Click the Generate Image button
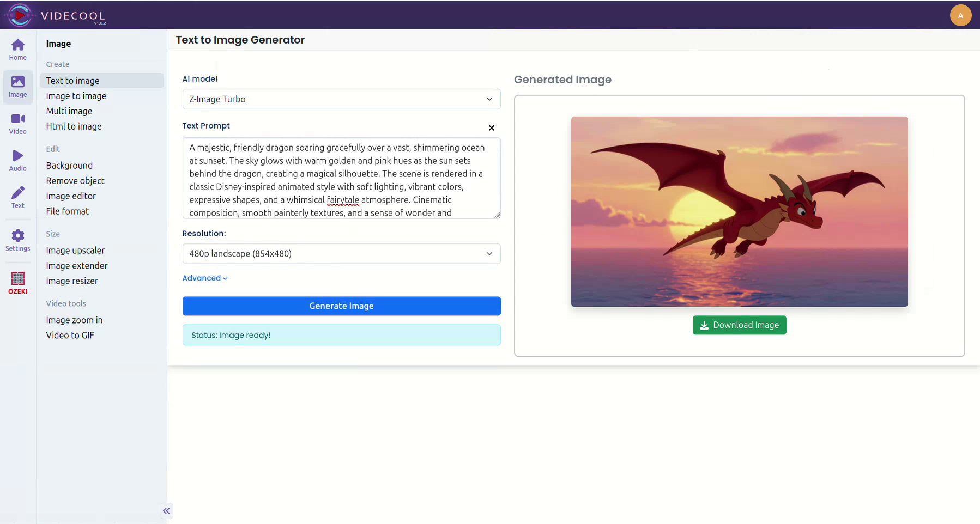The height and width of the screenshot is (524, 980). [341, 306]
